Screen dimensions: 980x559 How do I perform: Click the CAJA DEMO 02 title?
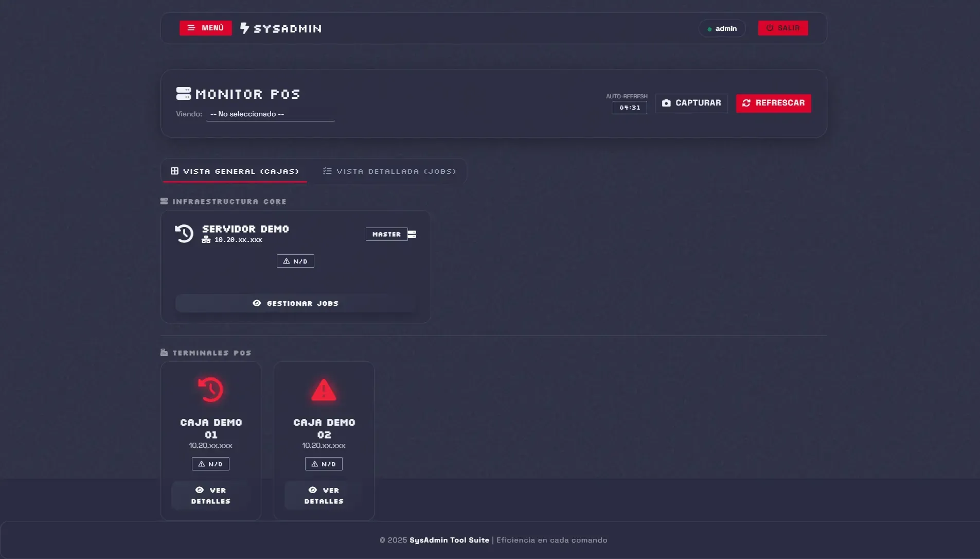click(324, 428)
